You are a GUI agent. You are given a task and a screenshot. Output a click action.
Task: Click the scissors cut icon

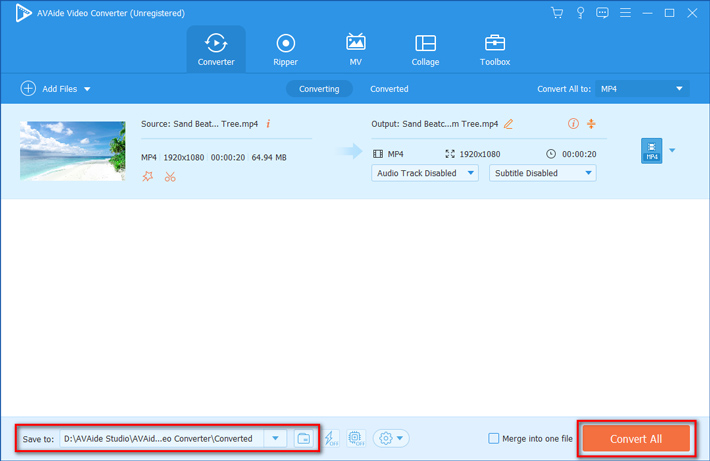[170, 177]
